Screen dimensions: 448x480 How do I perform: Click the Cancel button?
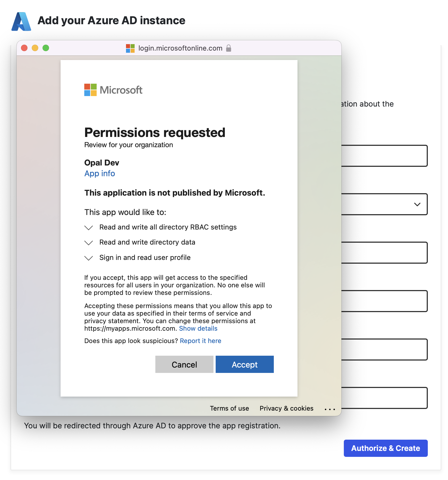[184, 364]
